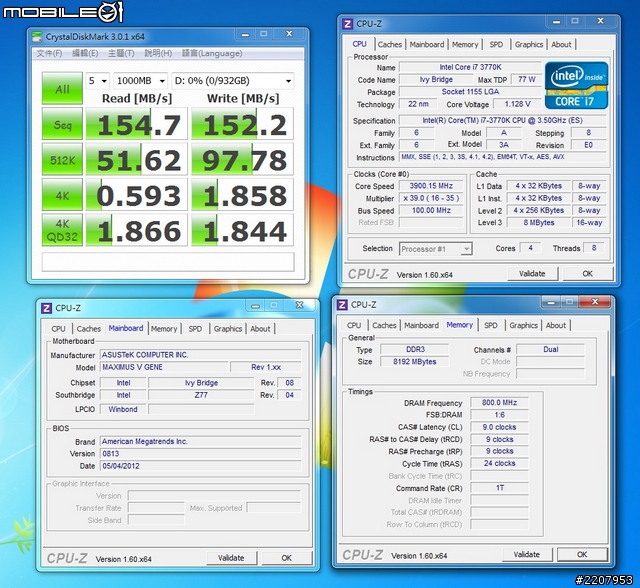Open the test count dropdown showing 5
The width and height of the screenshot is (640, 588).
point(98,81)
